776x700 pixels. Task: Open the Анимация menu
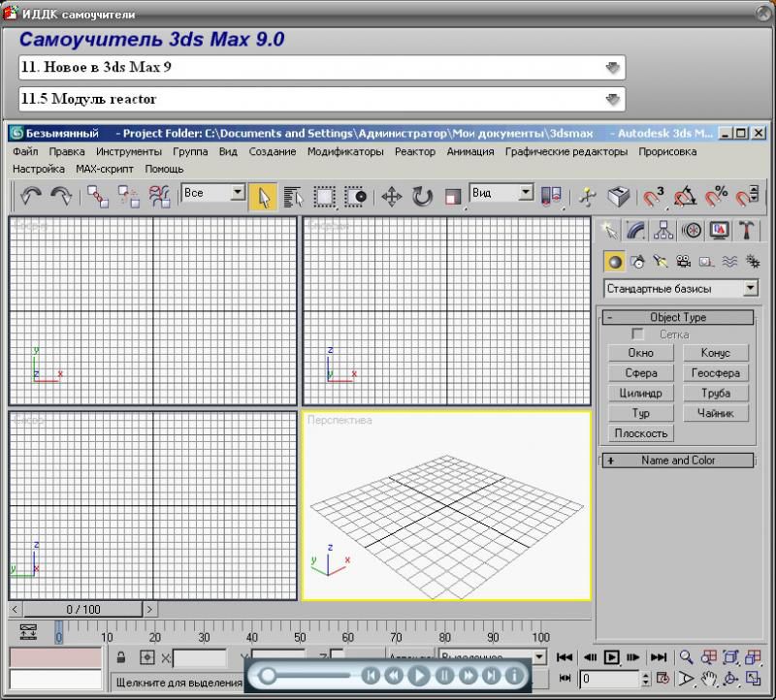pos(469,151)
